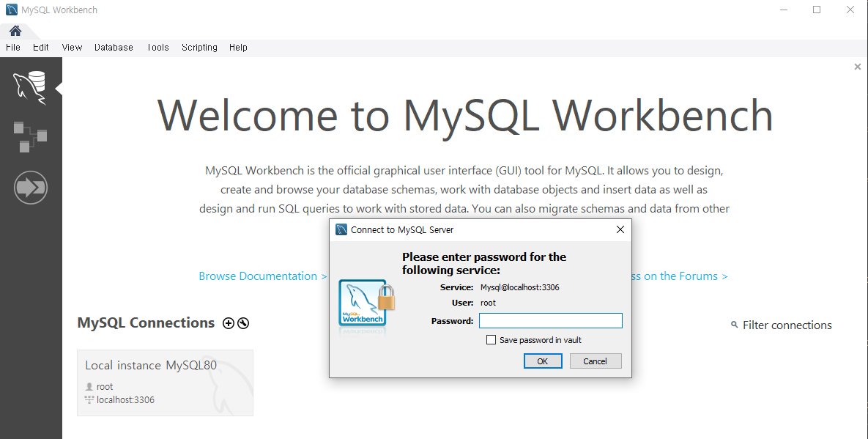This screenshot has height=439, width=868.
Task: Click the MySQL Workbench title bar app icon
Action: (x=12, y=10)
